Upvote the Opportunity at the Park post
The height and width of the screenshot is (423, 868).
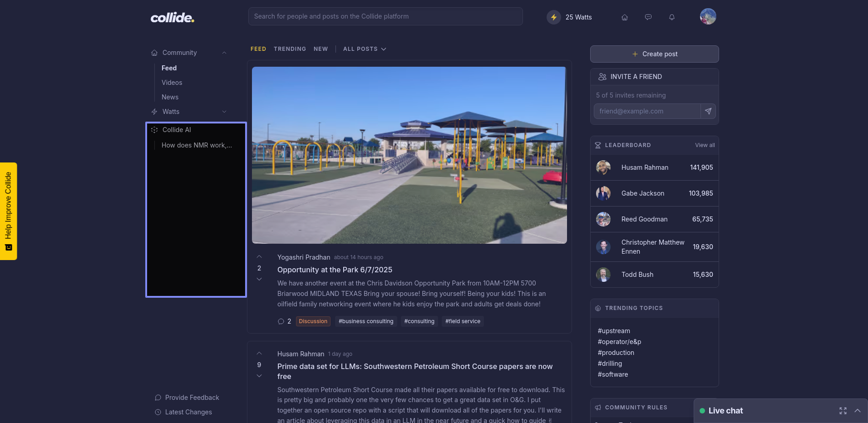(259, 257)
